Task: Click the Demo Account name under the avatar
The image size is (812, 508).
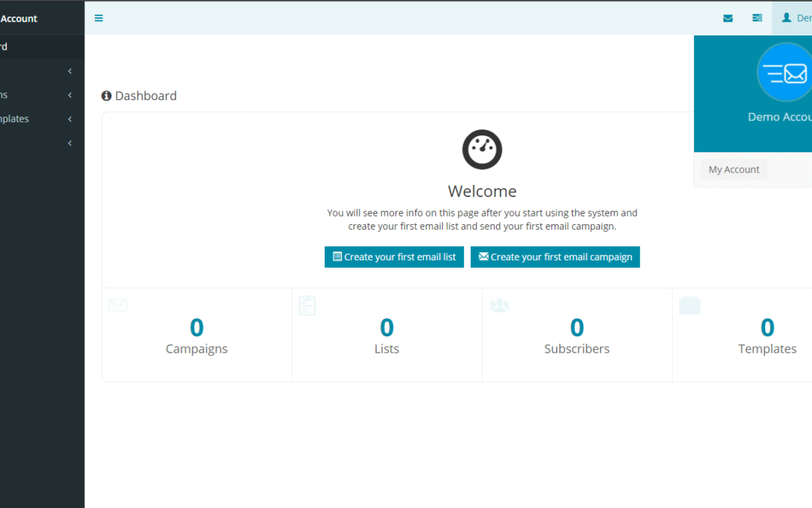Action: [x=780, y=117]
